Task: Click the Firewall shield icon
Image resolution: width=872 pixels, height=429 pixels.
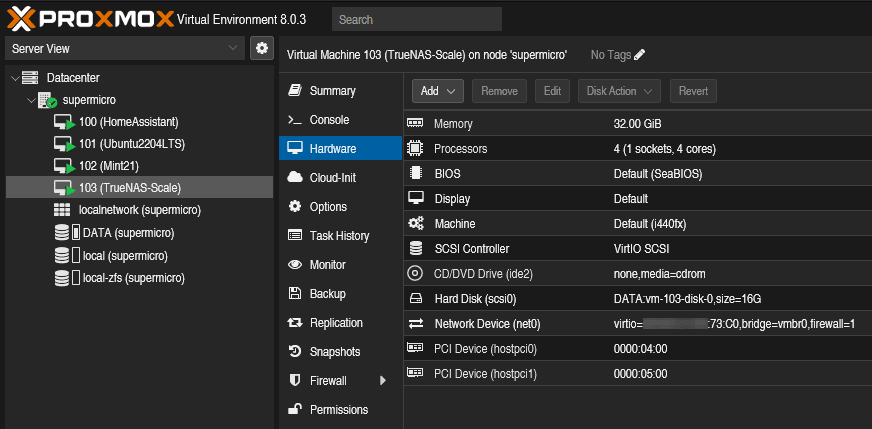Action: [x=295, y=381]
